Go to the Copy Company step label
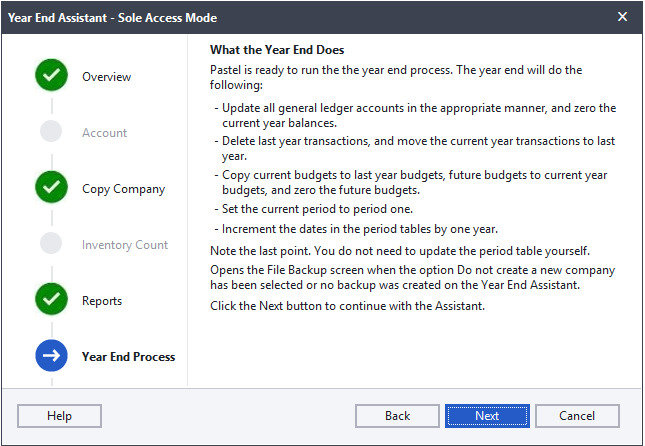 123,189
